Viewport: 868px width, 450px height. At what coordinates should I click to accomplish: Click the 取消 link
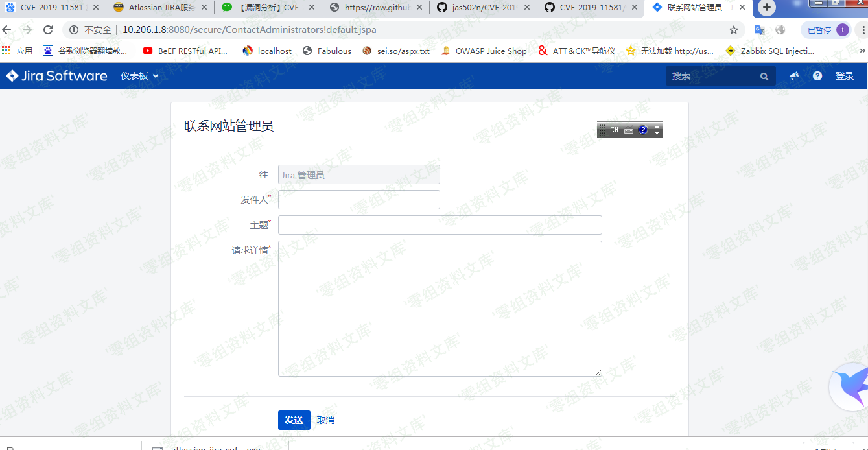tap(325, 420)
